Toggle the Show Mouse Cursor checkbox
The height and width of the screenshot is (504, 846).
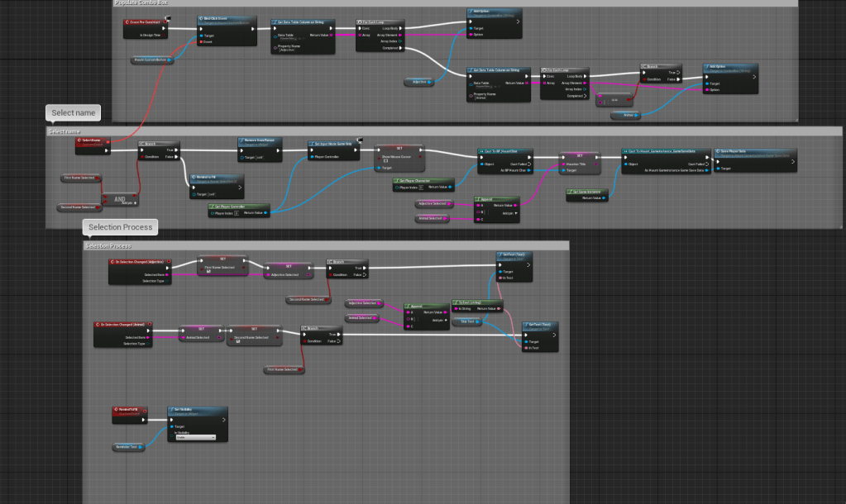(x=385, y=159)
